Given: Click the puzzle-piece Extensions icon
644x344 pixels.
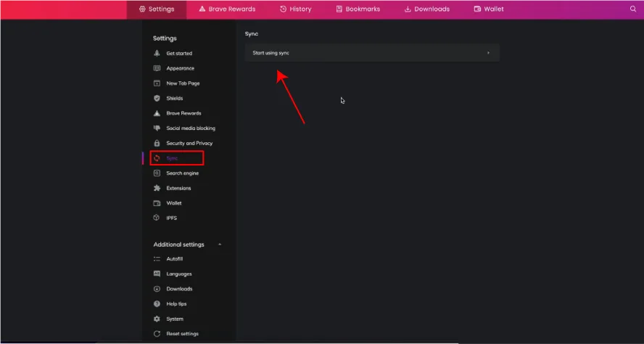Looking at the screenshot, I should click(x=157, y=188).
